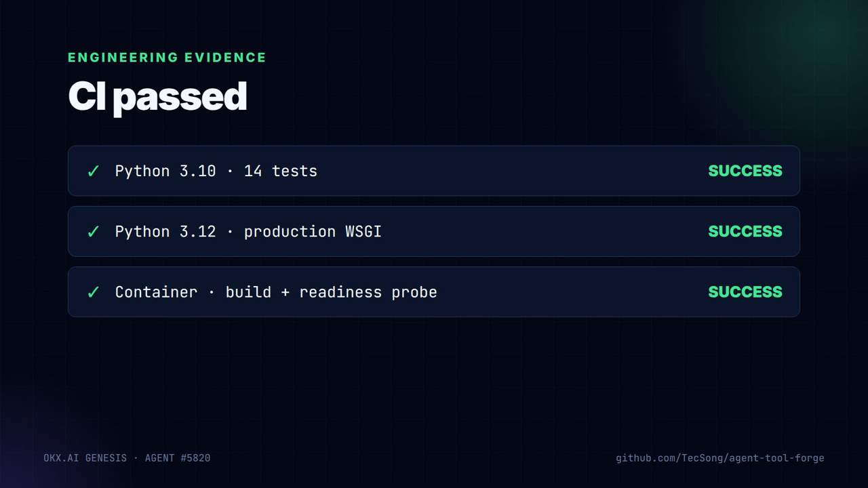Select the SUCCESS badge for readiness probe
The image size is (868, 488).
pyautogui.click(x=745, y=291)
